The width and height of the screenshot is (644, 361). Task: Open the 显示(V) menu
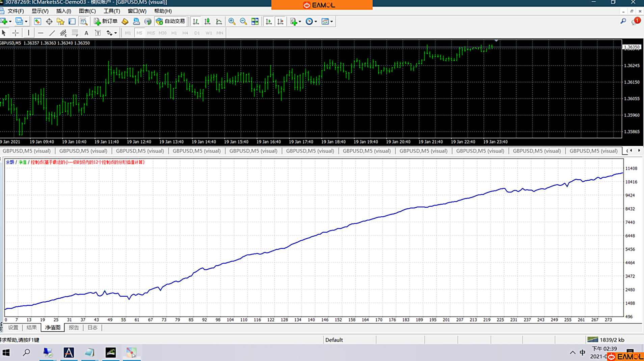coord(40,11)
